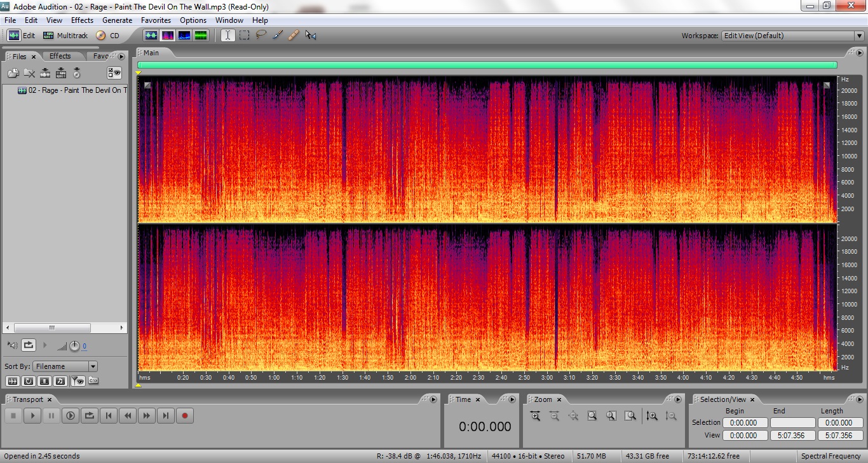This screenshot has width=868, height=463.
Task: Toggle show video files filter
Action: tap(44, 381)
